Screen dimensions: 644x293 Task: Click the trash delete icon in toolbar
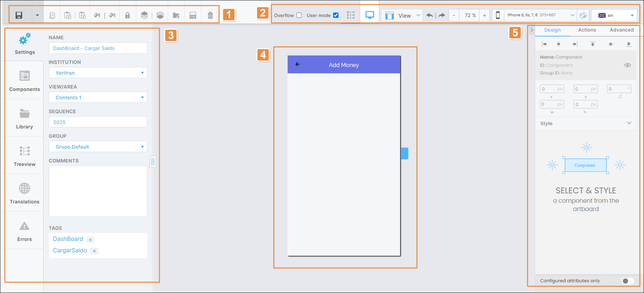210,15
